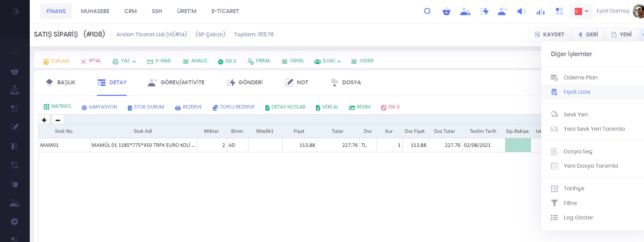Screen dimensions: 644x242
Task: Open the apps grid icon in header
Action: (559, 11)
